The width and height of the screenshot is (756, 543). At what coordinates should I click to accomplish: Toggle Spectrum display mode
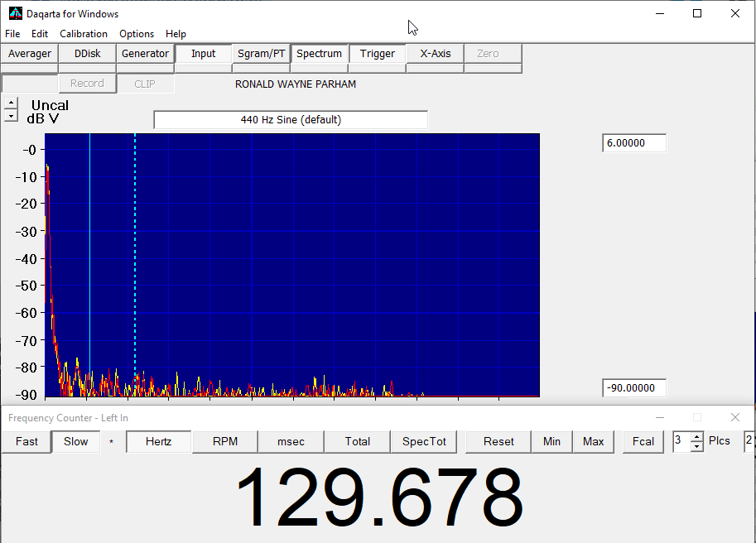(x=319, y=54)
